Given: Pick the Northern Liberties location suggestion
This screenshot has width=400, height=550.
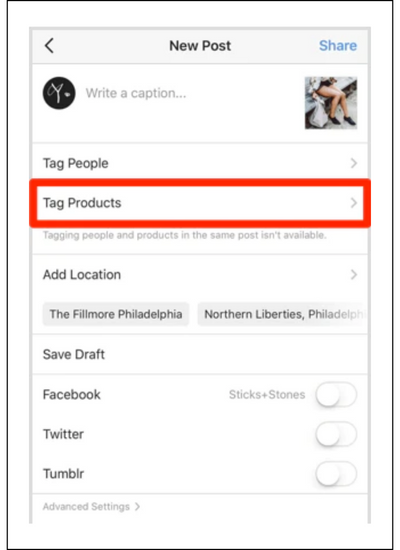Looking at the screenshot, I should click(283, 314).
